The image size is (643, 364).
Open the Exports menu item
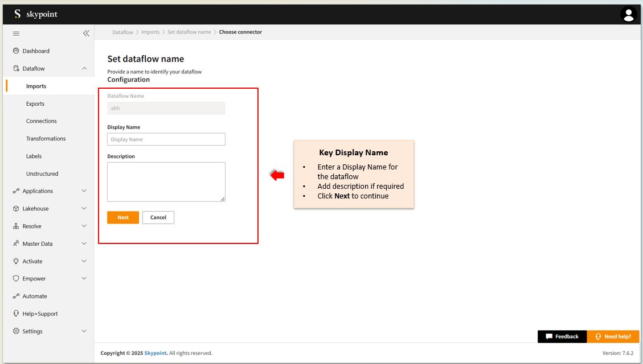tap(35, 104)
